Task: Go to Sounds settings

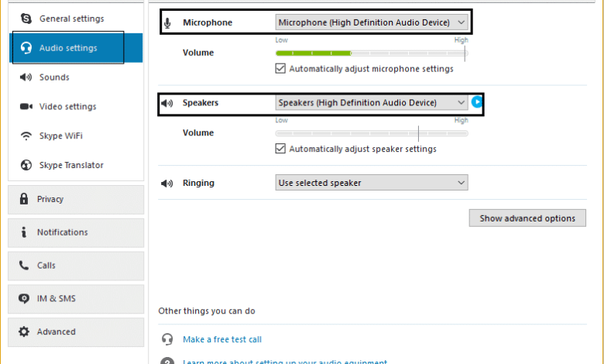Action: [x=76, y=77]
